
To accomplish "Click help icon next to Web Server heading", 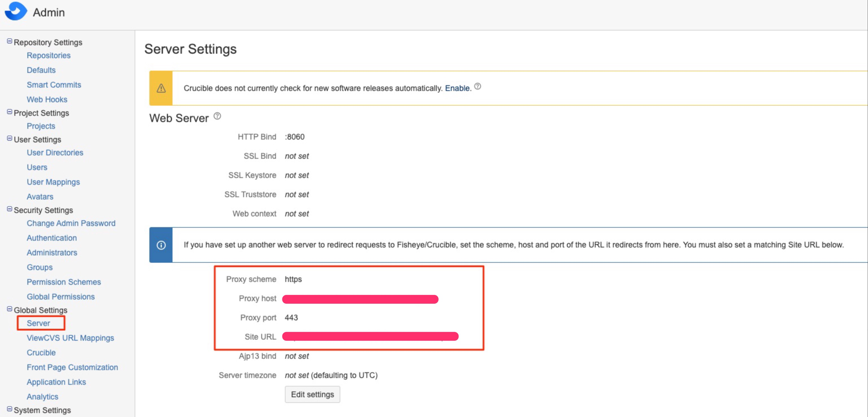I will point(217,116).
